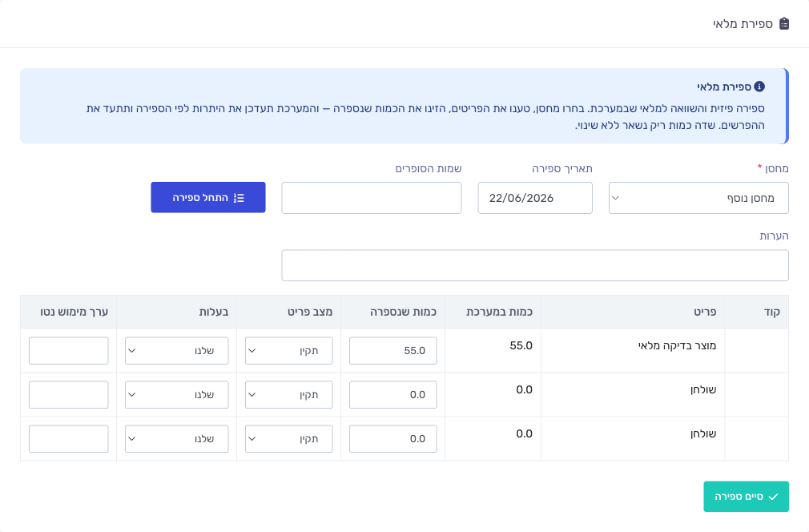The height and width of the screenshot is (532, 809).
Task: Click ערך מימוש נטו field in last row
Action: (69, 438)
